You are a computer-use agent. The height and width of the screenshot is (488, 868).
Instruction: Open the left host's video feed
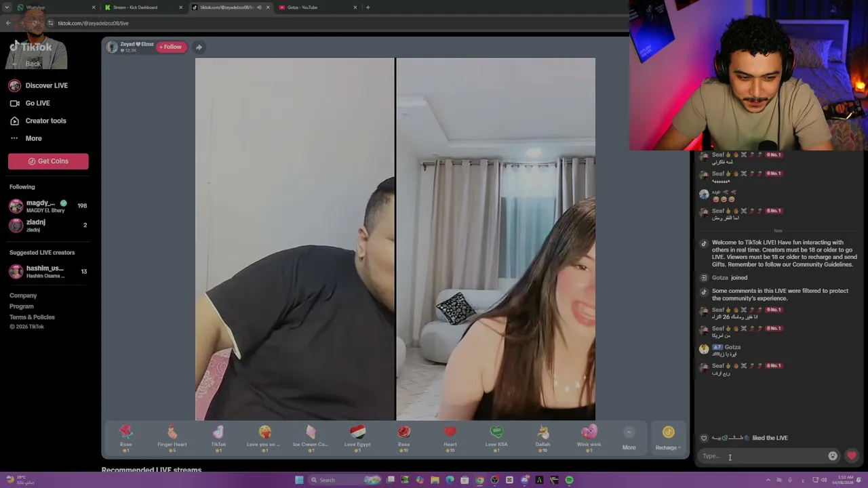coord(295,239)
